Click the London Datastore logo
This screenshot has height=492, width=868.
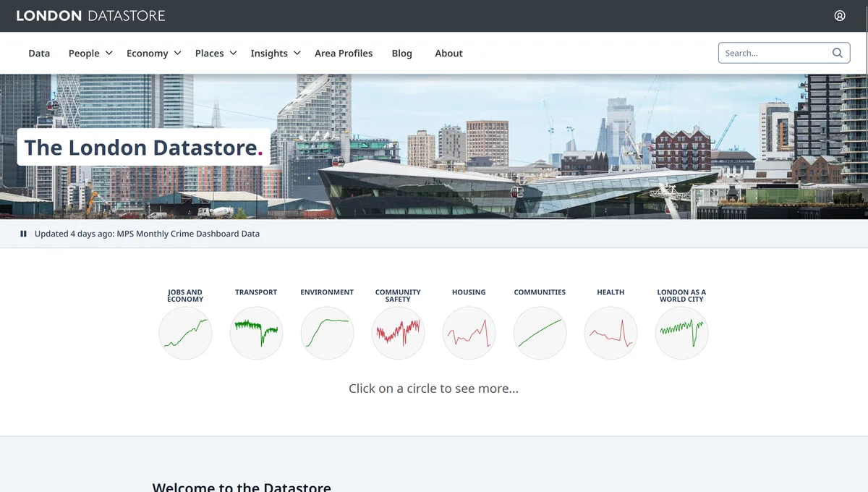(x=90, y=15)
